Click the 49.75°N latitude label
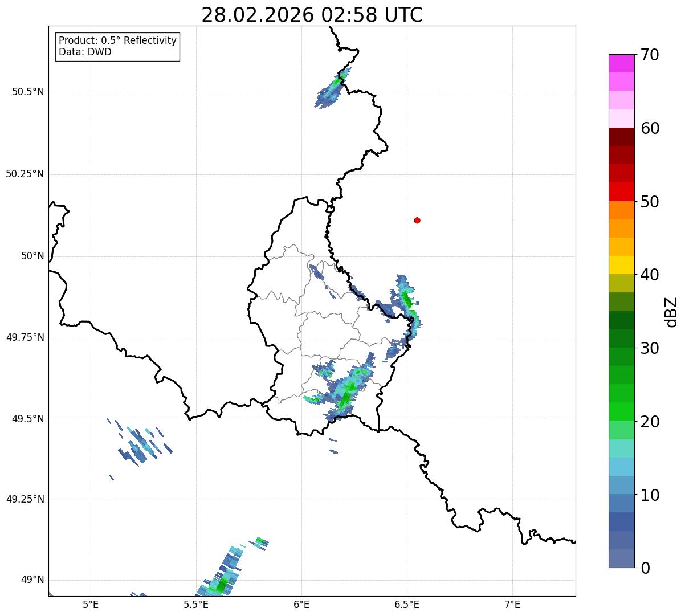Image resolution: width=685 pixels, height=616 pixels. tap(25, 337)
